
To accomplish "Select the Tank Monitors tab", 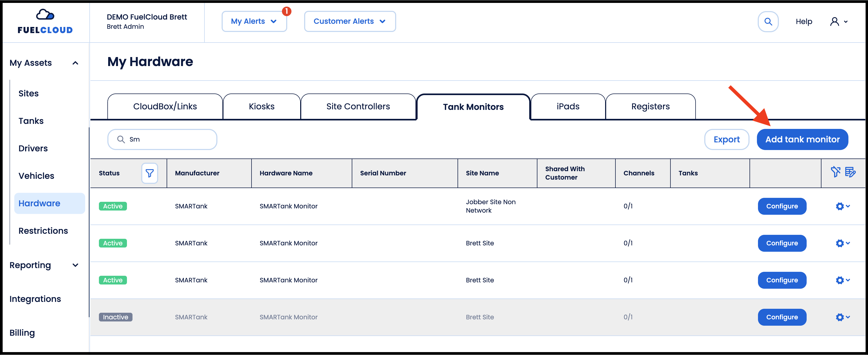I will pyautogui.click(x=473, y=107).
